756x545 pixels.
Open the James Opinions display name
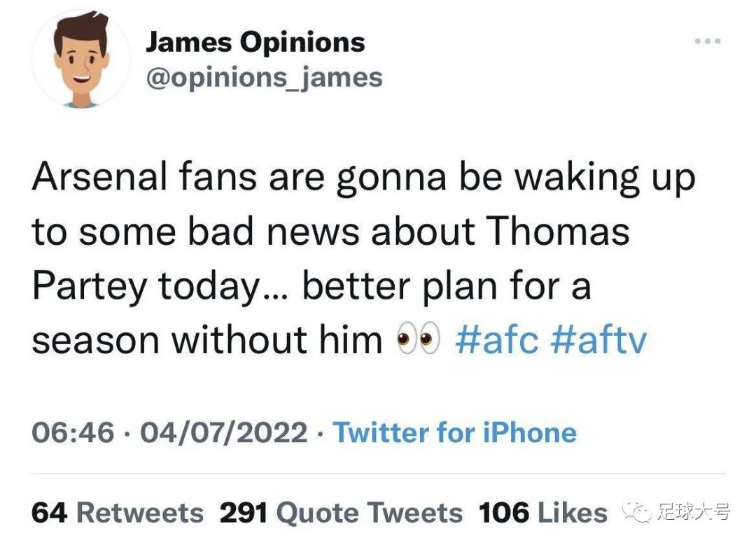coord(255,43)
